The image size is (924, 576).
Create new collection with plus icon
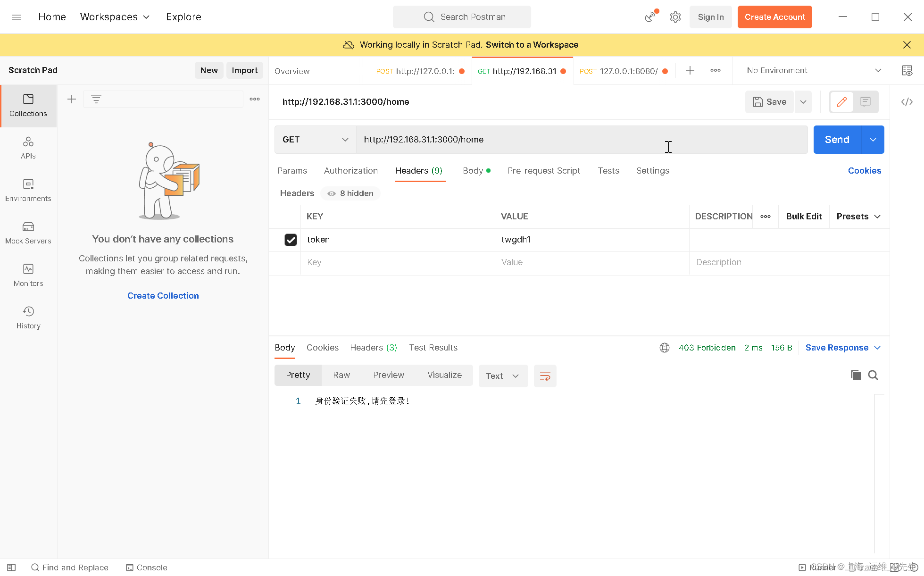[x=72, y=99]
